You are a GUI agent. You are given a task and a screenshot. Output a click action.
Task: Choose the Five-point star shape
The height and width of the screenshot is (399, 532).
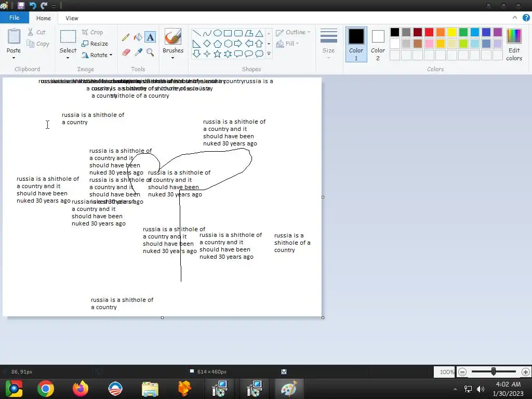[218, 54]
